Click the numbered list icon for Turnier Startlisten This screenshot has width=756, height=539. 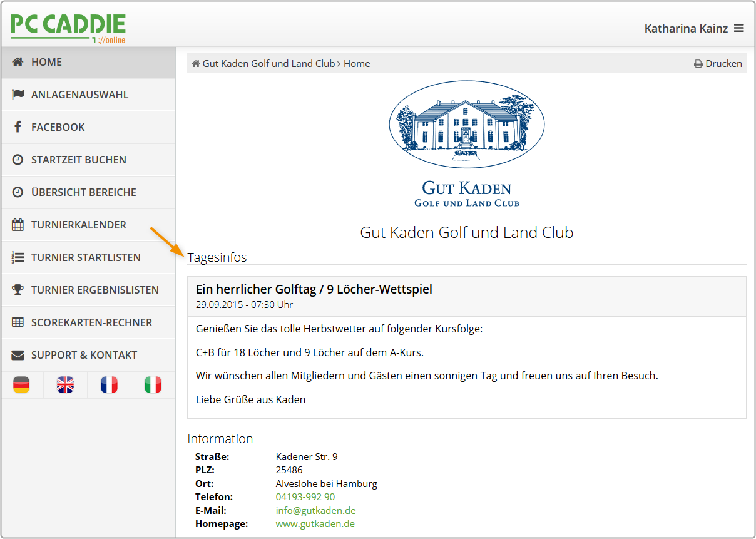18,257
